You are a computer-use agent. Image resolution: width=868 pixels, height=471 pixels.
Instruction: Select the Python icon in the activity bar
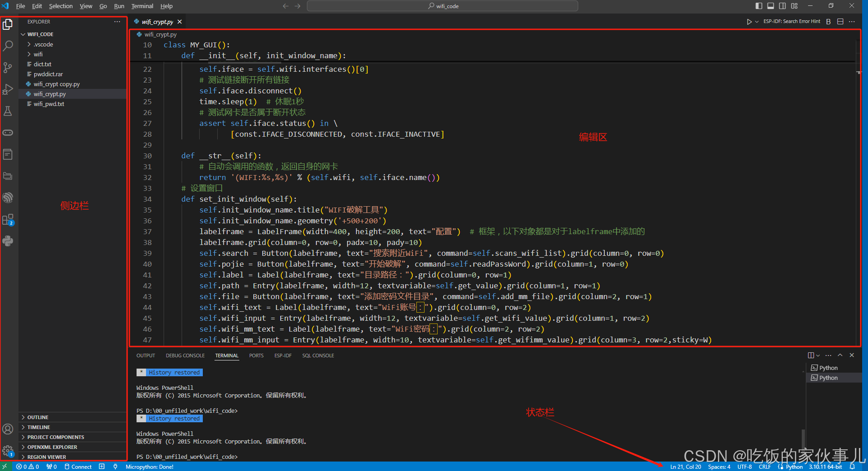click(8, 241)
